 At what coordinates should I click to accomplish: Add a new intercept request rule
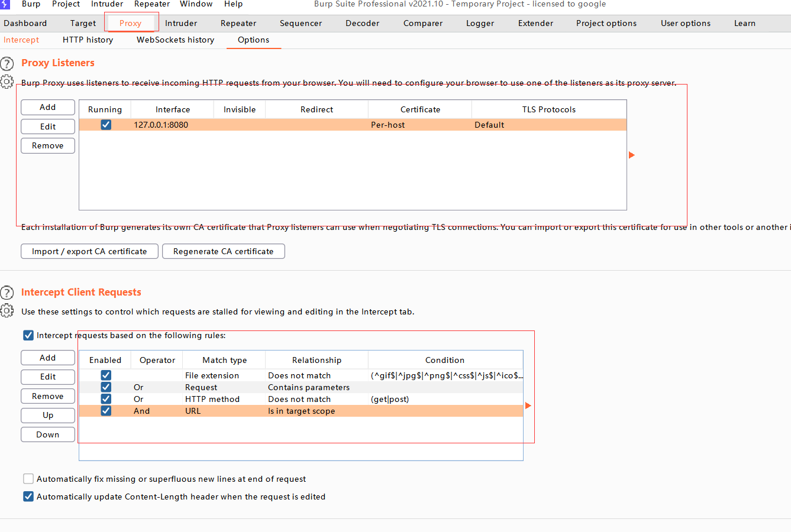48,358
